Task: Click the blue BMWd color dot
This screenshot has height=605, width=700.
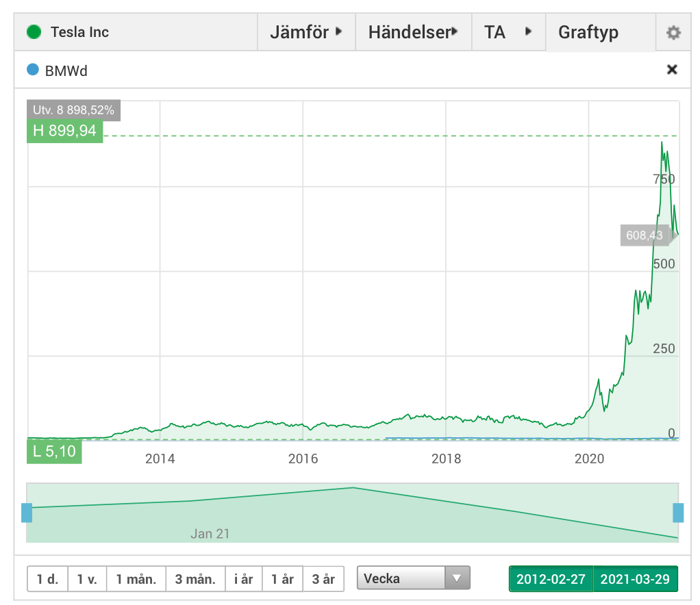Action: [x=33, y=70]
